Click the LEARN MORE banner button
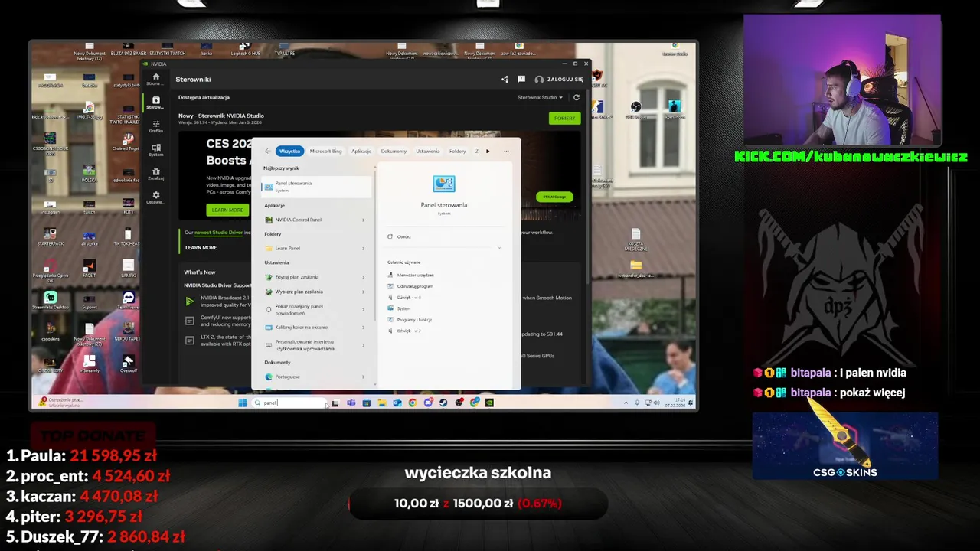The height and width of the screenshot is (551, 980). [x=227, y=210]
